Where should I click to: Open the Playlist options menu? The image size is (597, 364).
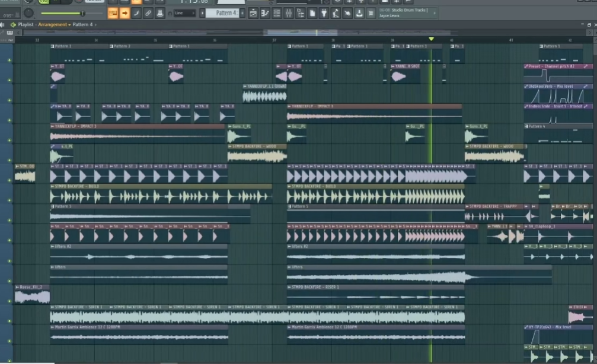5,24
